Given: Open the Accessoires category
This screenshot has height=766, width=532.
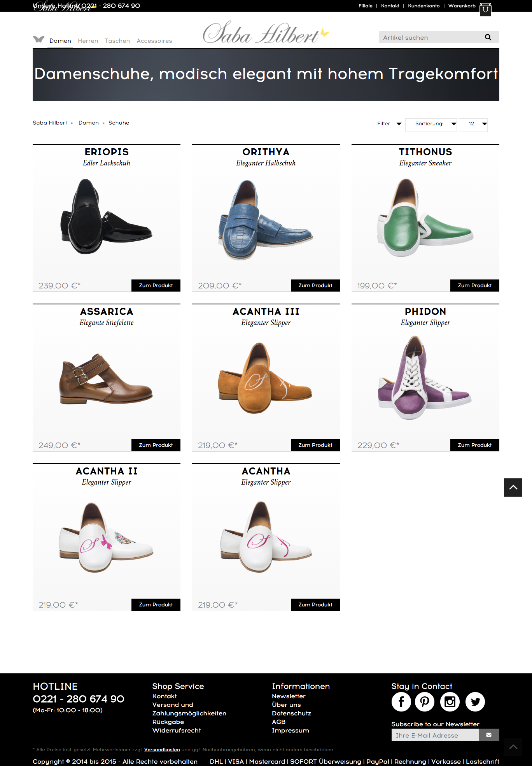Looking at the screenshot, I should coord(154,41).
